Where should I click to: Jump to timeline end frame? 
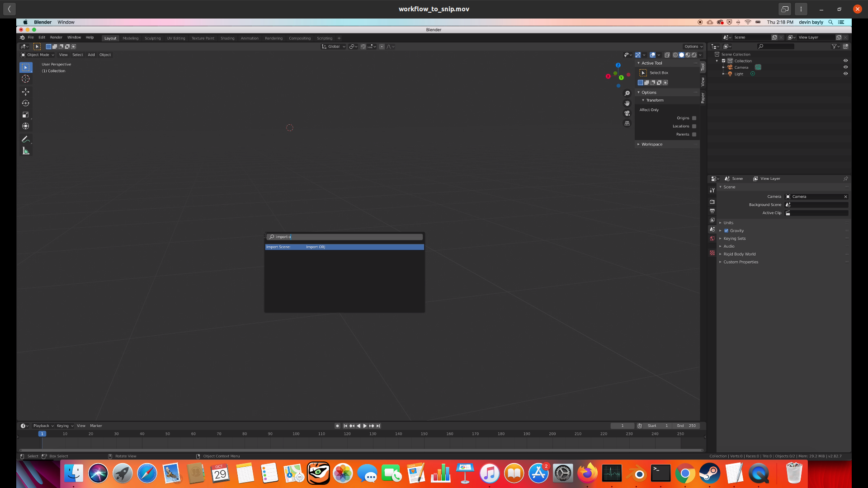tap(378, 426)
